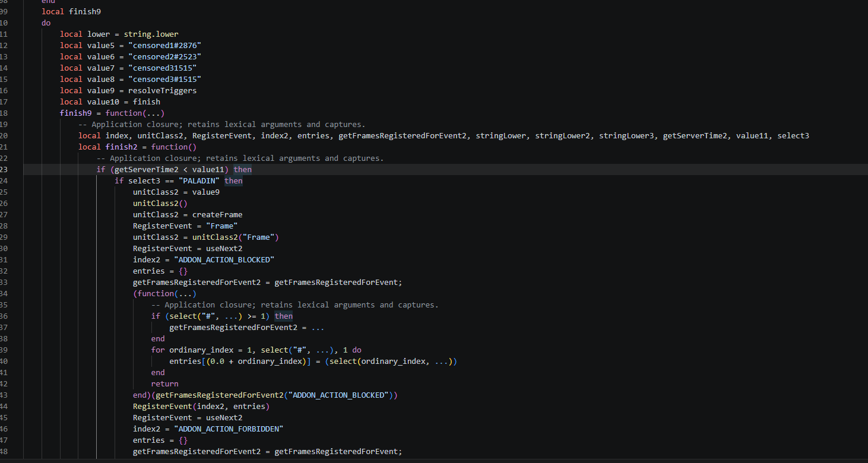Place cursor on "resolveTriggers"
Image resolution: width=868 pixels, height=463 pixels.
coord(163,90)
